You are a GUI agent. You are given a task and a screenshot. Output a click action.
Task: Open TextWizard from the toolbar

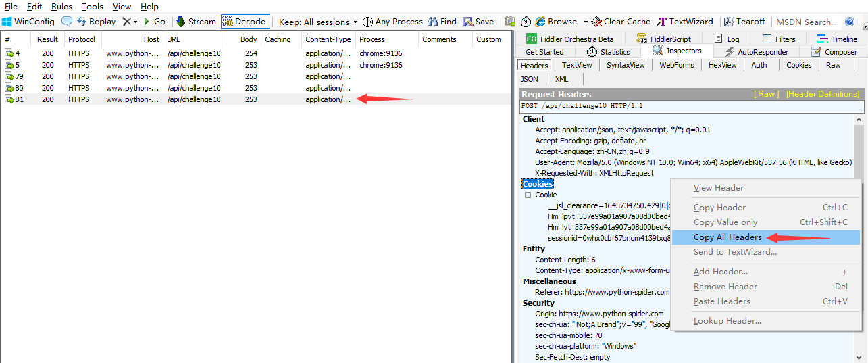[x=686, y=22]
